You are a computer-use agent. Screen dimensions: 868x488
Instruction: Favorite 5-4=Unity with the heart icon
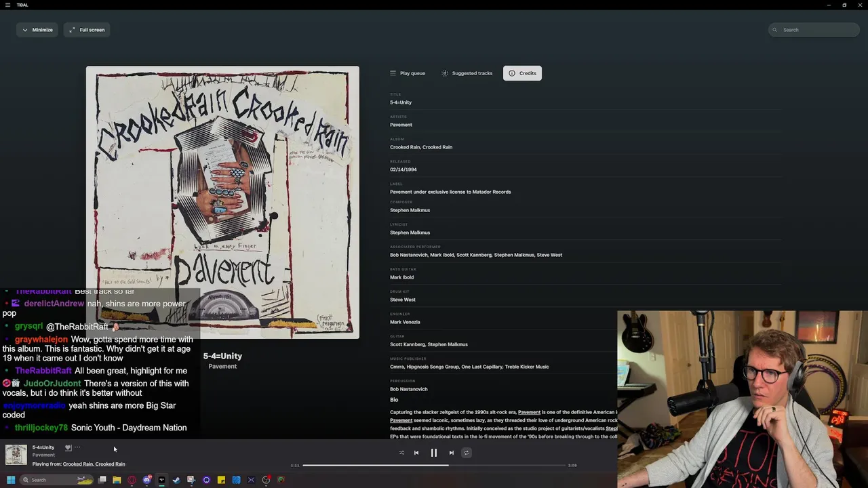click(x=68, y=447)
